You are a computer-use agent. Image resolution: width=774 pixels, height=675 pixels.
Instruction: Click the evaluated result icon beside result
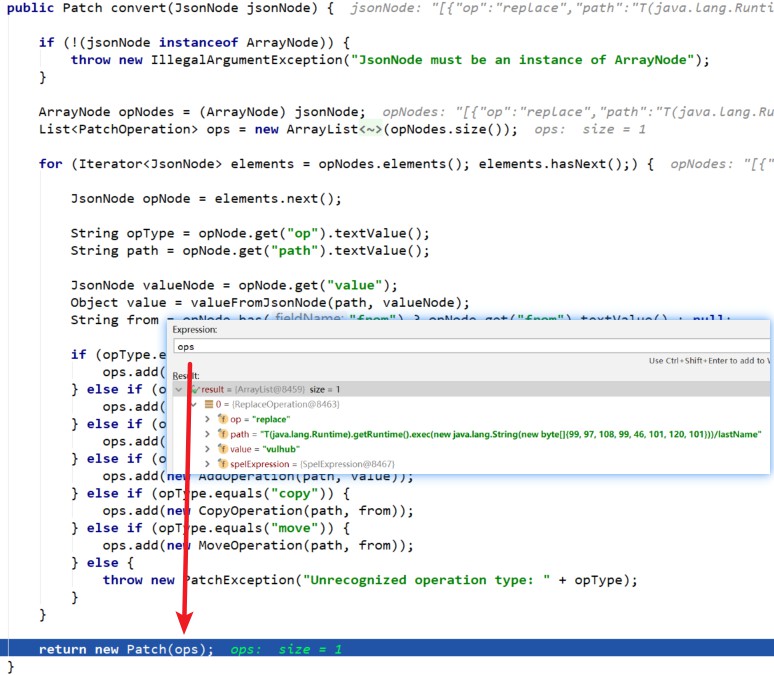pos(195,390)
